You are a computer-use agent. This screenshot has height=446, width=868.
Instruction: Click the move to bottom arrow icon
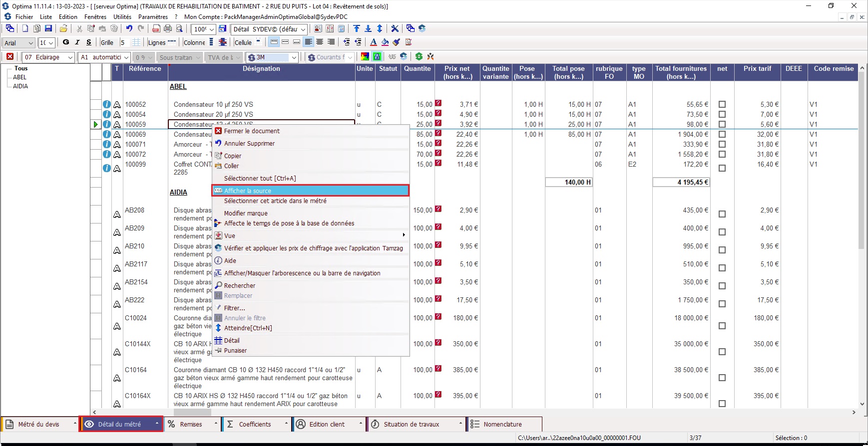pos(368,29)
